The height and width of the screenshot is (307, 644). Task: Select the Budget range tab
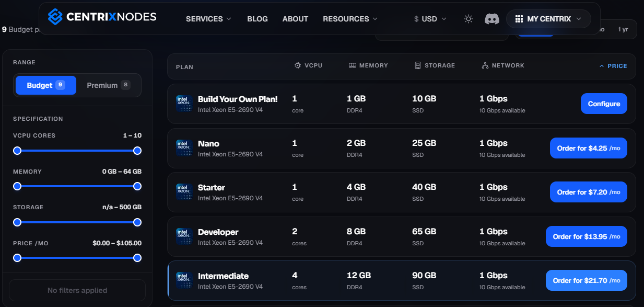click(46, 85)
